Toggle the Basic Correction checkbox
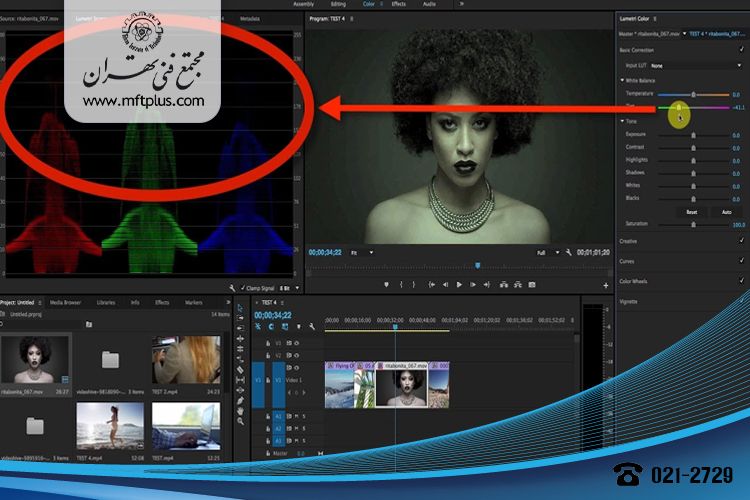750x500 pixels. point(741,48)
